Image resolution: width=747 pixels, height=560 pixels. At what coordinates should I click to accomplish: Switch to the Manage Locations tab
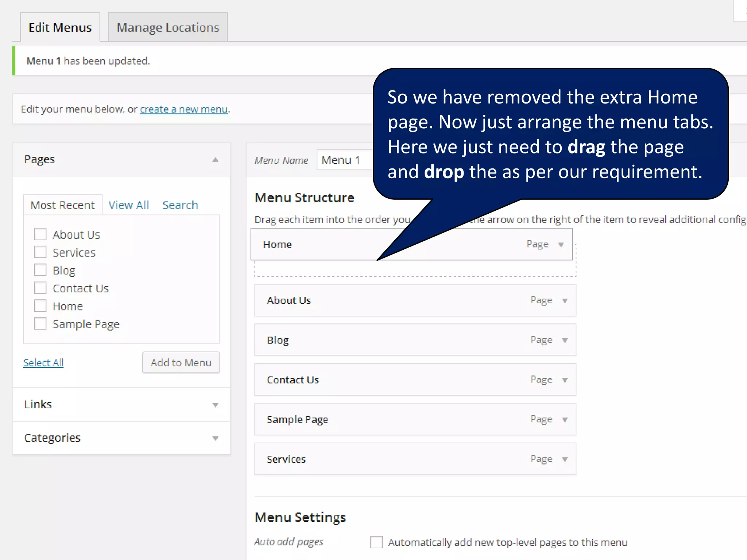168,28
